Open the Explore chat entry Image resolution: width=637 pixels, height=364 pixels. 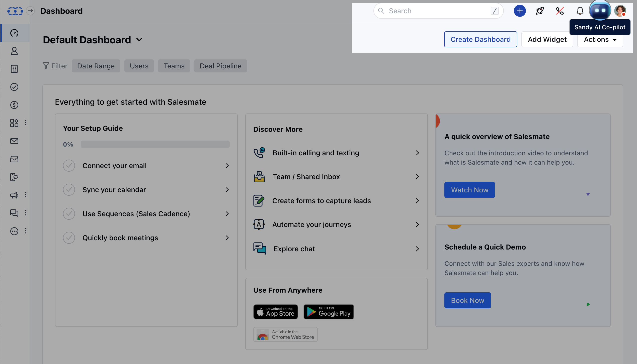336,249
